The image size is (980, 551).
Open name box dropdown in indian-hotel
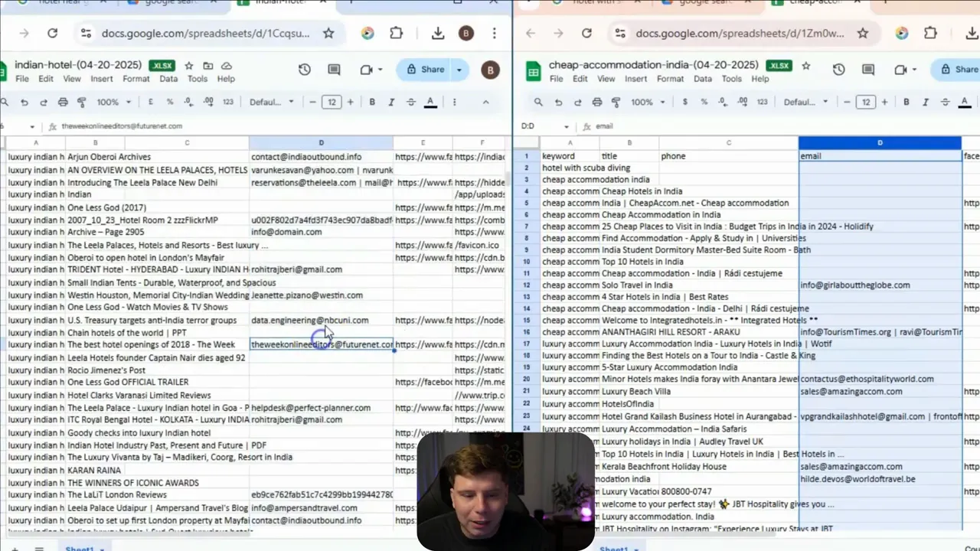click(x=32, y=126)
